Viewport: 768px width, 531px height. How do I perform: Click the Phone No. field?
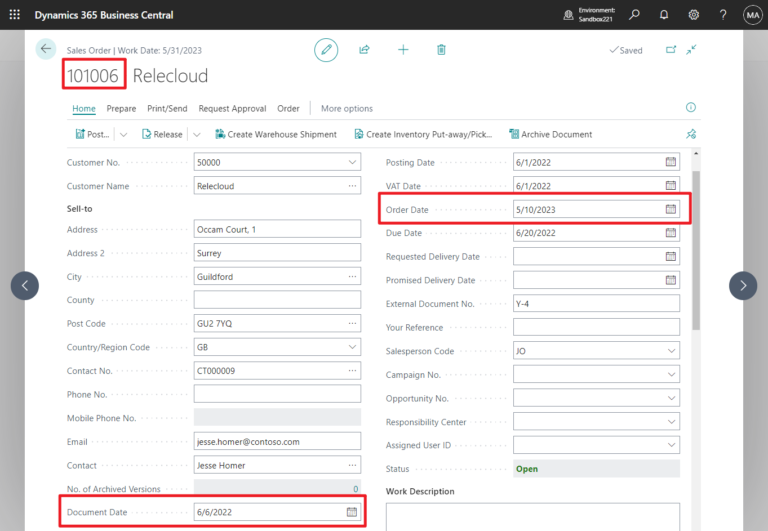click(277, 394)
